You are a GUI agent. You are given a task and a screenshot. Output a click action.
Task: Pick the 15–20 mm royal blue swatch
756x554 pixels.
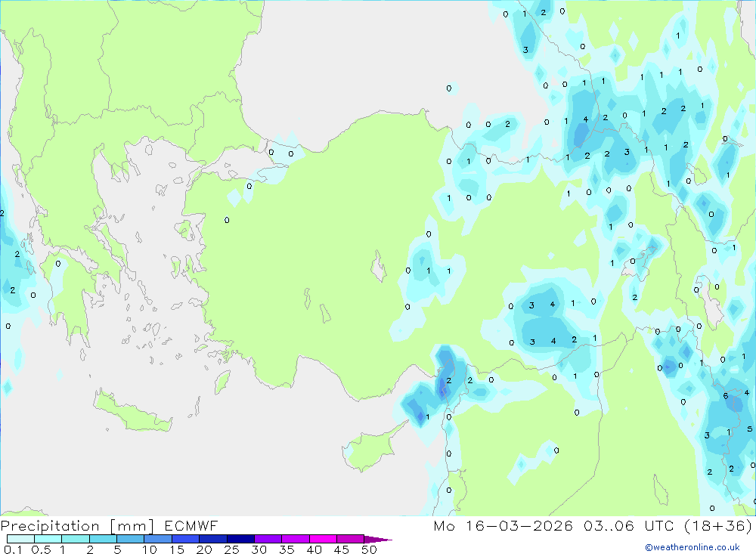(186, 539)
